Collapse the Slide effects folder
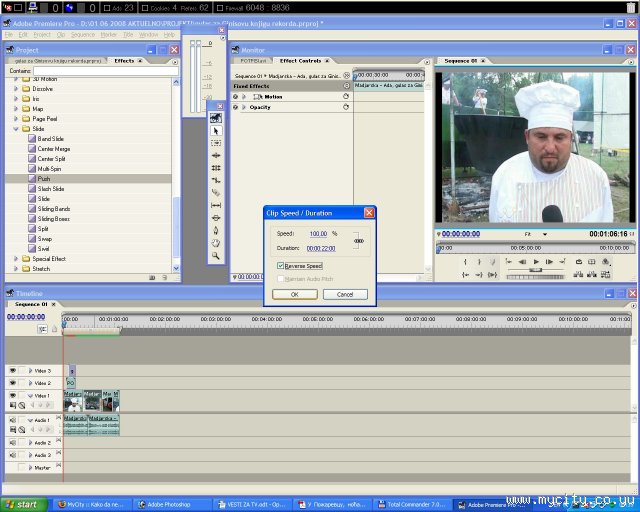 click(x=17, y=129)
